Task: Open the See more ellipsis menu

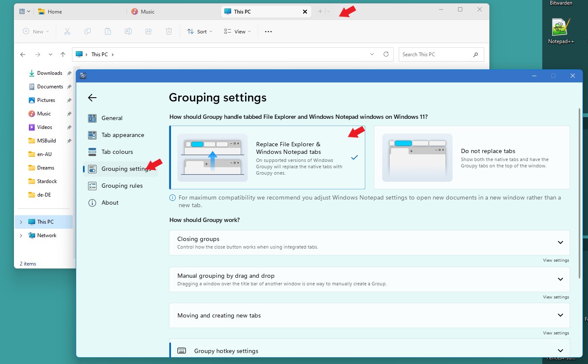Action: (268, 32)
